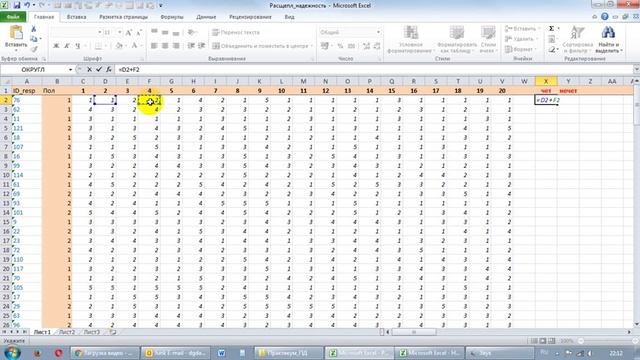
Task: Toggle Align text right
Action: [176, 46]
